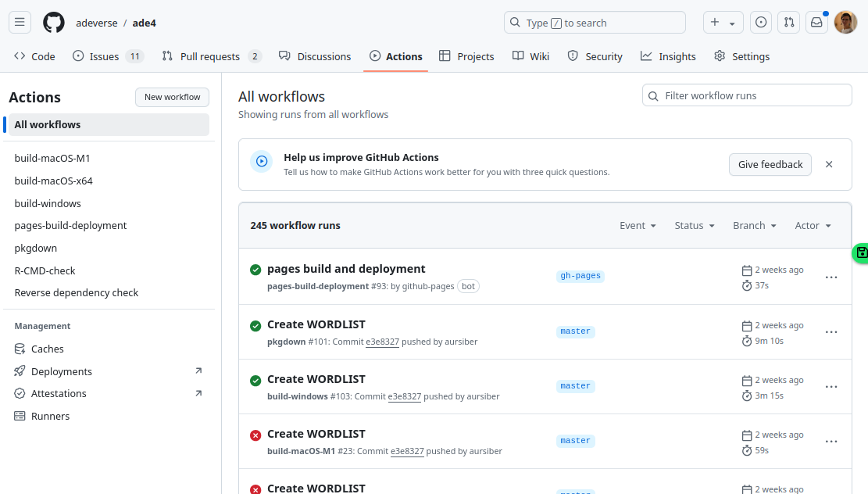868x494 pixels.
Task: Select the Actions tab
Action: pyautogui.click(x=396, y=56)
